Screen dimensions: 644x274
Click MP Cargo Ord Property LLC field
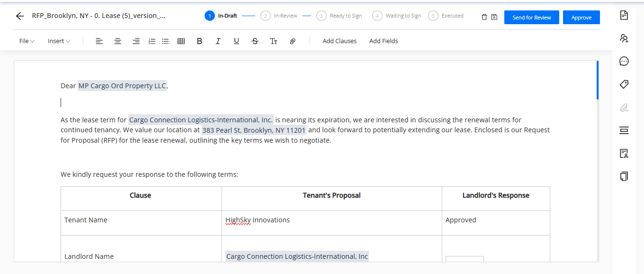click(x=122, y=86)
